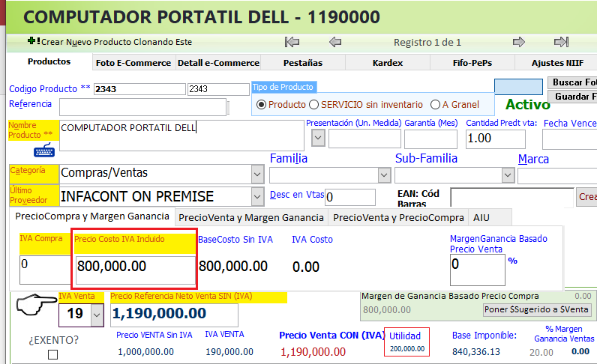Click the second 2343 code field

pyautogui.click(x=218, y=89)
